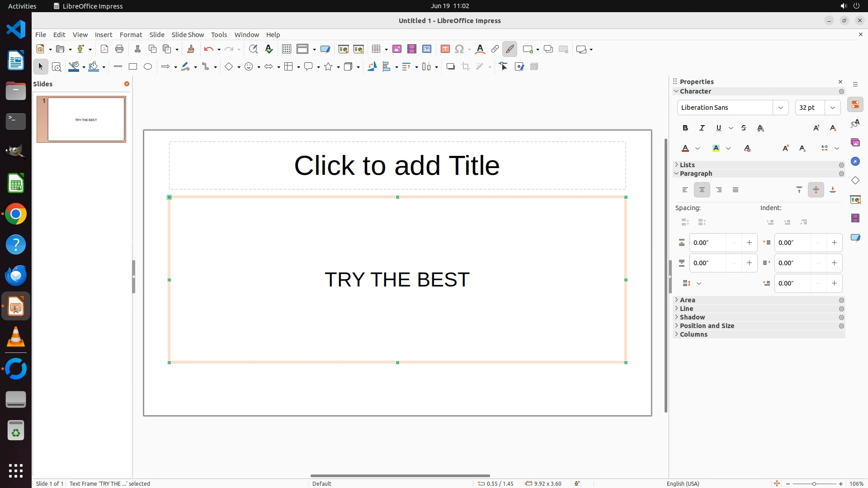This screenshot has width=868, height=488.
Task: Click the Export as PDF icon
Action: point(104,49)
